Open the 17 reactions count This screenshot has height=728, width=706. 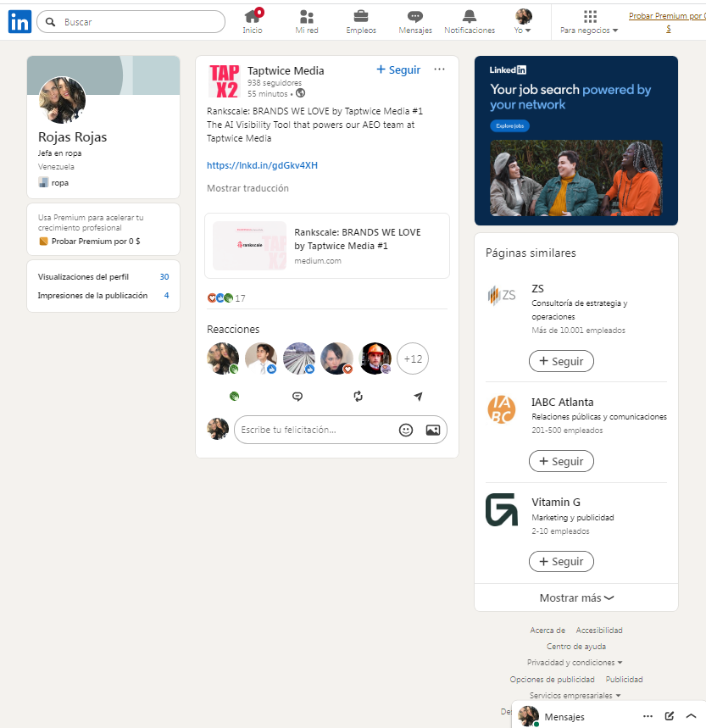coord(226,298)
